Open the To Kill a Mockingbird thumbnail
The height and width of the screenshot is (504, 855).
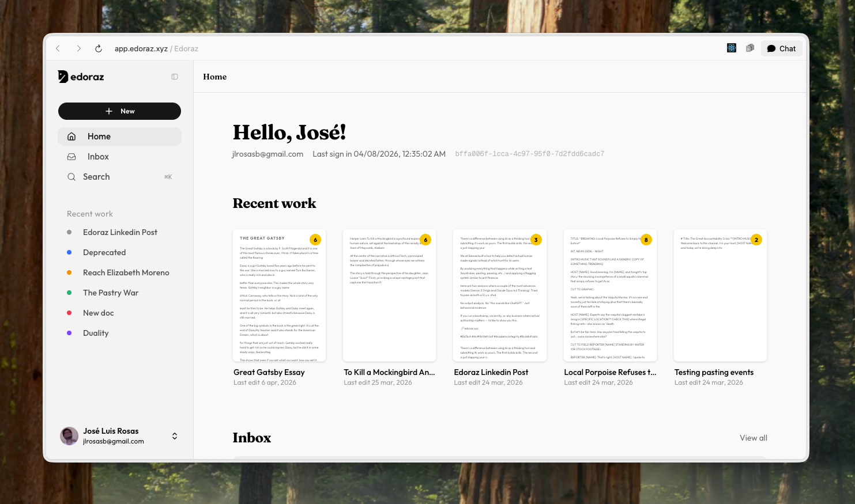pyautogui.click(x=390, y=295)
